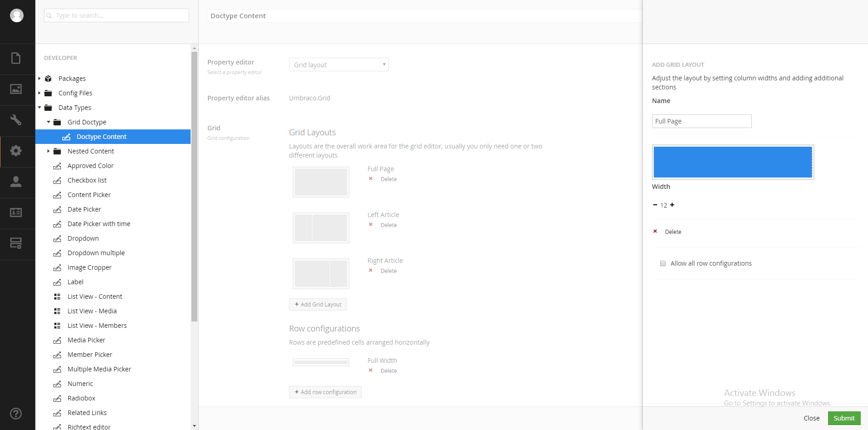Open the Settings wrench section icon
868x430 pixels.
coord(16,120)
